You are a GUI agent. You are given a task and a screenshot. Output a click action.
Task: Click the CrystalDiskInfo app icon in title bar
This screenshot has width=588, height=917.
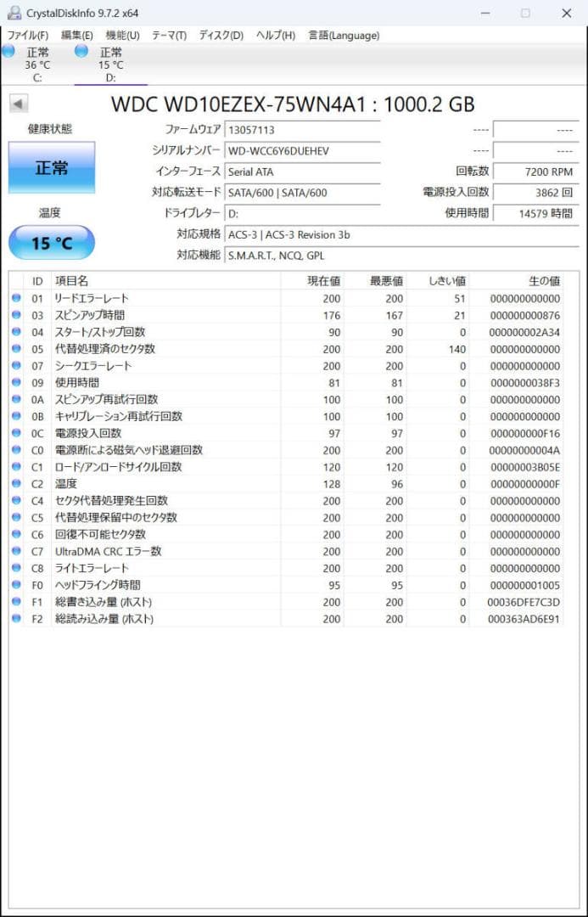[14, 13]
